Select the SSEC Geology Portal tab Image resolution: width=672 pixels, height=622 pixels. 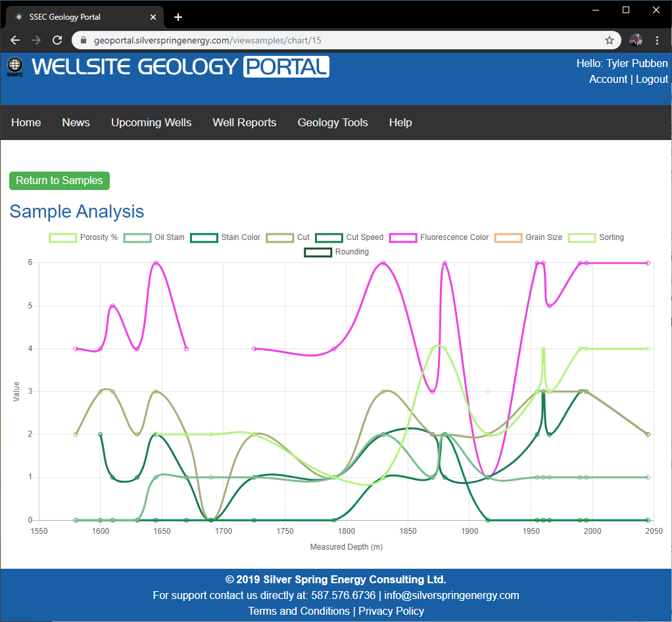tap(85, 17)
